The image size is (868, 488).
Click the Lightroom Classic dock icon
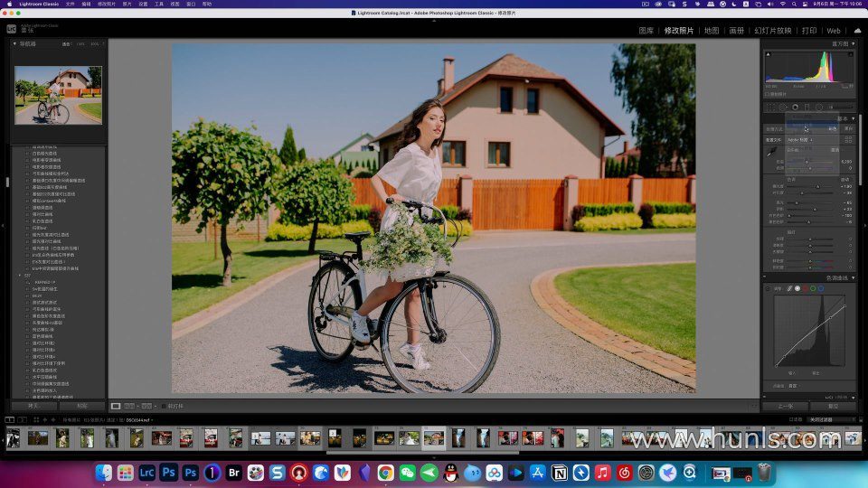tap(146, 473)
